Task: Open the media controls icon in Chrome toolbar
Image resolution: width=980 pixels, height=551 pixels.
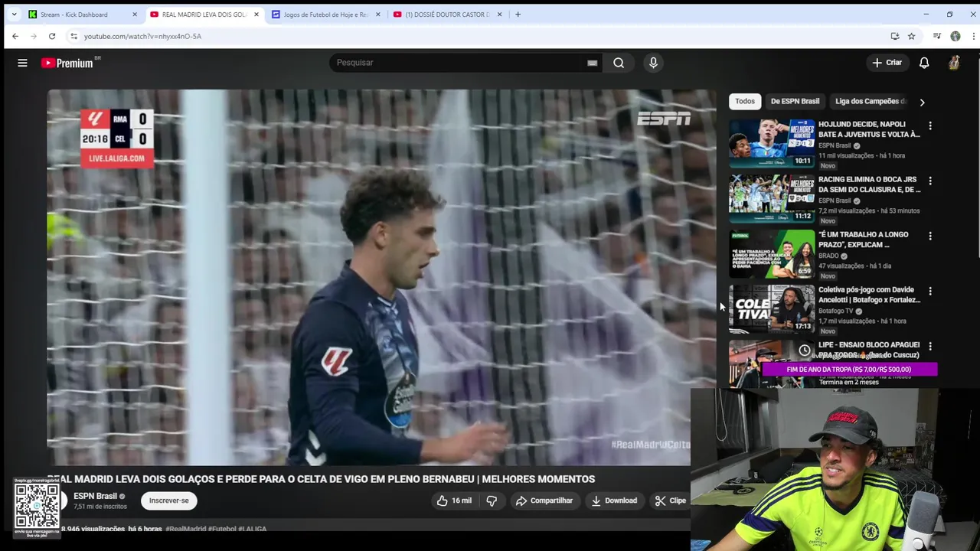Action: pos(937,36)
